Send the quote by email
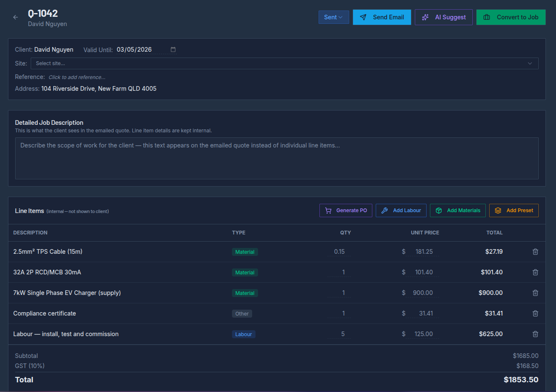Screen dimensions: 556x392 pos(382,17)
